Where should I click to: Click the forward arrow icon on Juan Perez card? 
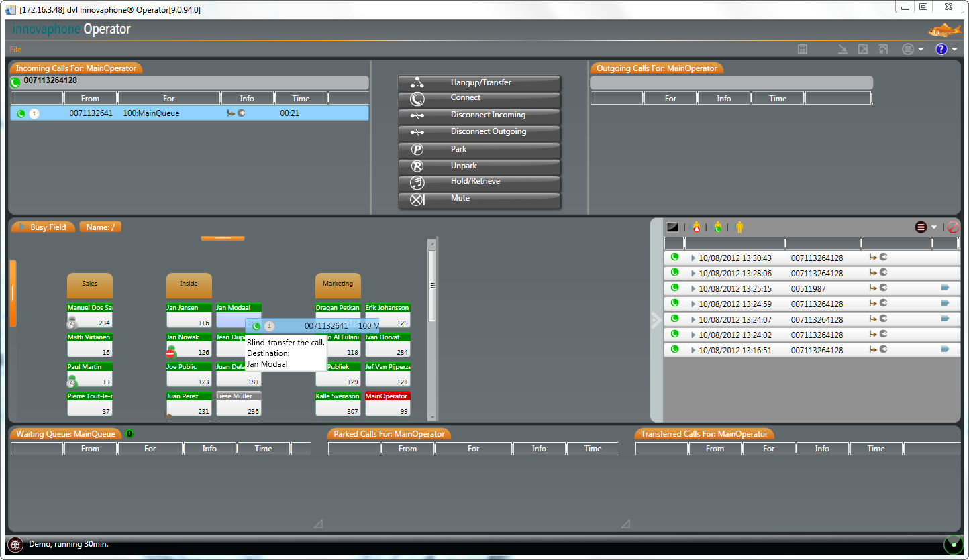pos(169,416)
